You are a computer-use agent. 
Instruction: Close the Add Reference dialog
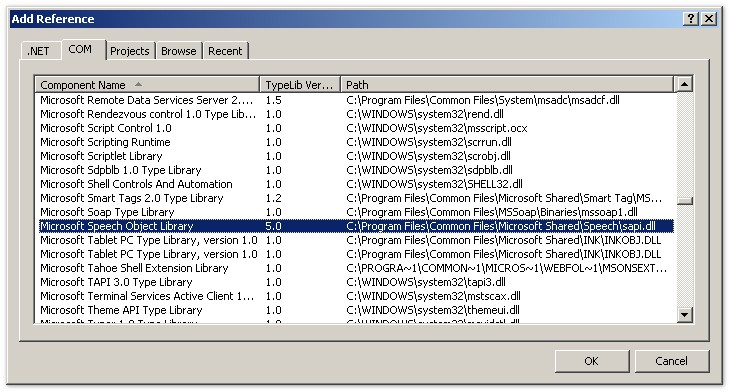click(709, 18)
